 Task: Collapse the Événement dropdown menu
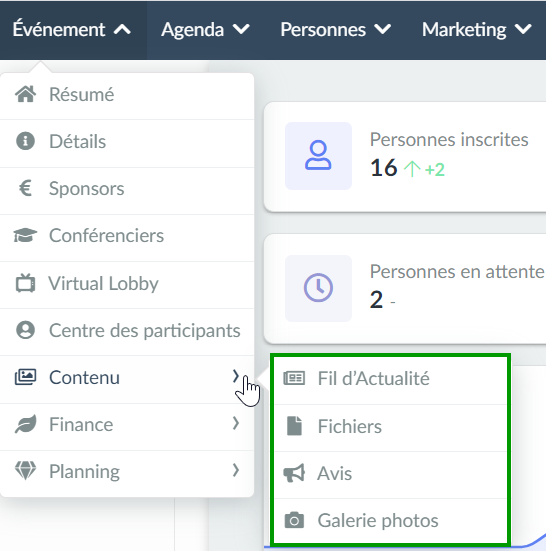pos(72,30)
